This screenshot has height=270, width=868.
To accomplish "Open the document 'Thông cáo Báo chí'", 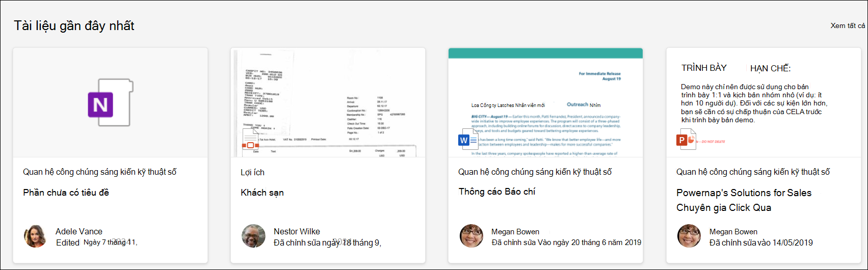I will click(497, 192).
